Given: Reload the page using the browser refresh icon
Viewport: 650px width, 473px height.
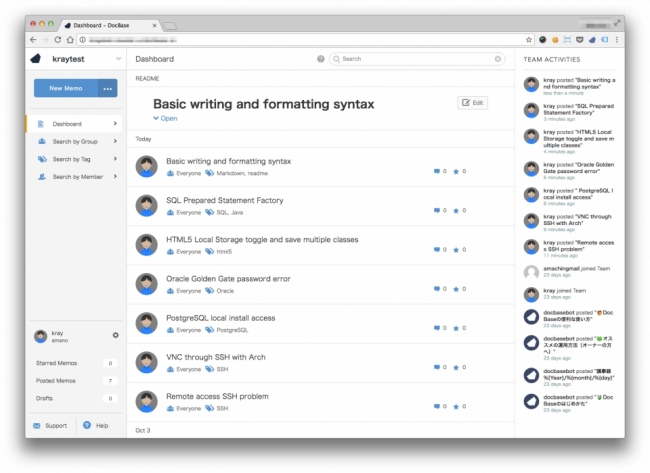Looking at the screenshot, I should (57, 39).
